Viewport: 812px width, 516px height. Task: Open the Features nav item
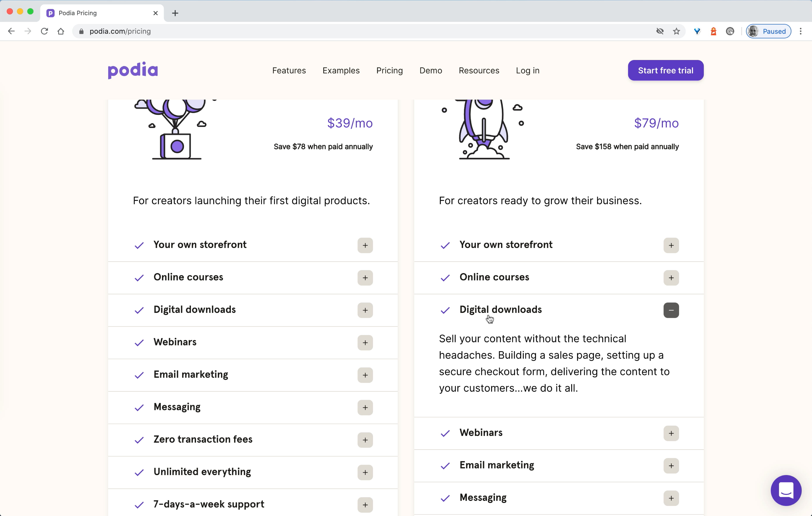point(289,70)
